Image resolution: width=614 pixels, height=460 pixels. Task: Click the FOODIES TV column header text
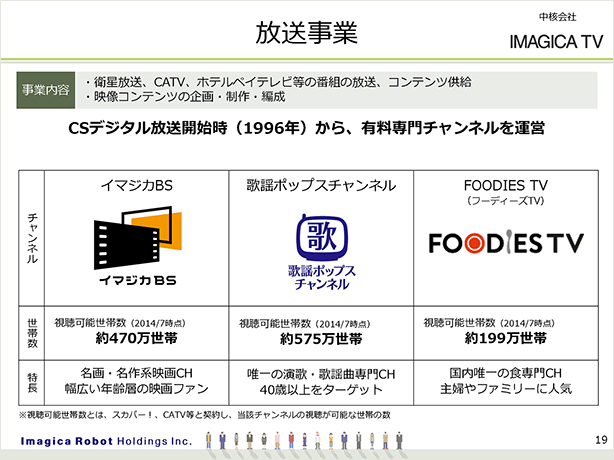(x=506, y=185)
